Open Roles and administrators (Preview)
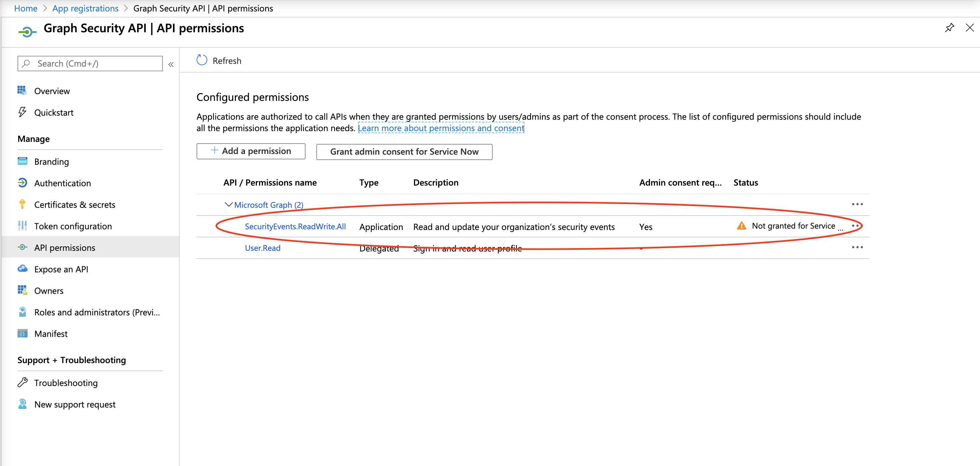Screen dimensions: 980x466 point(97,312)
